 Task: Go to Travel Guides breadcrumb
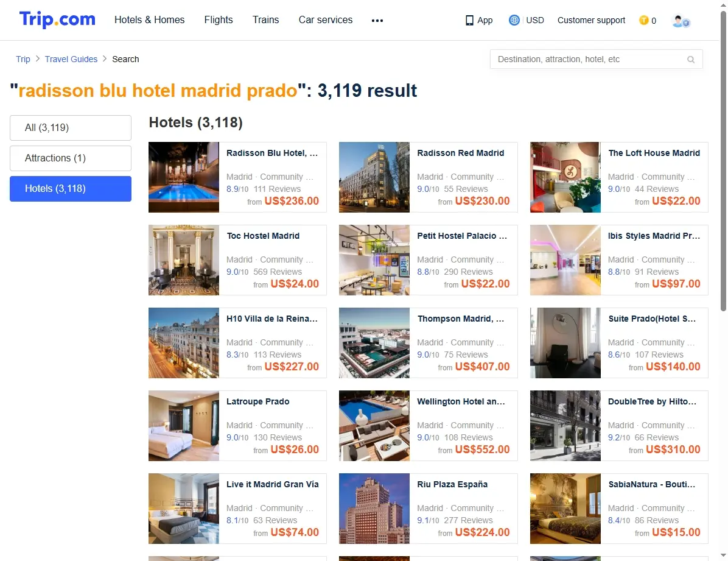pyautogui.click(x=71, y=59)
